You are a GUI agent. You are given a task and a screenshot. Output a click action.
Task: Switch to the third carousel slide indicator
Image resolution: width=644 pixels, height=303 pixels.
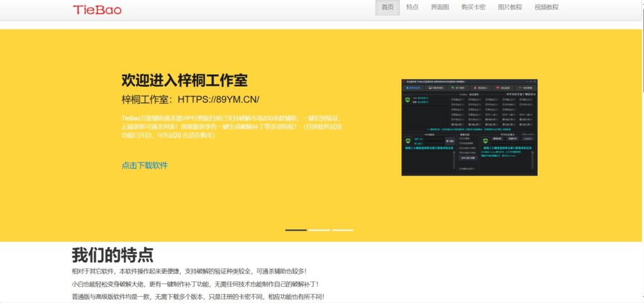[343, 230]
